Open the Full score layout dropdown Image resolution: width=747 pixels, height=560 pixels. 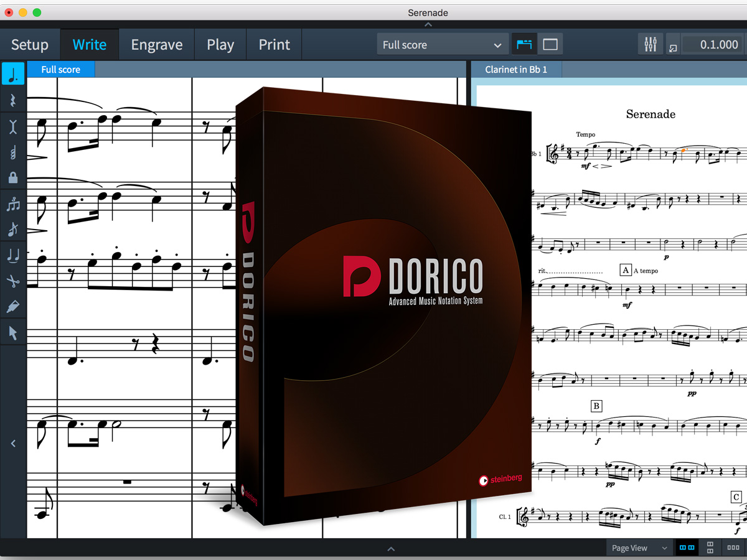click(443, 45)
